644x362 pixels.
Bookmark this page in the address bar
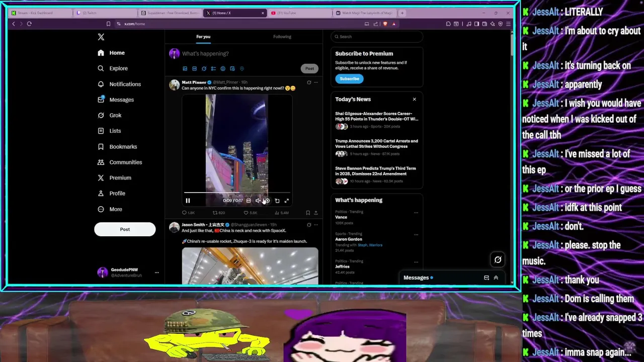pos(108,24)
